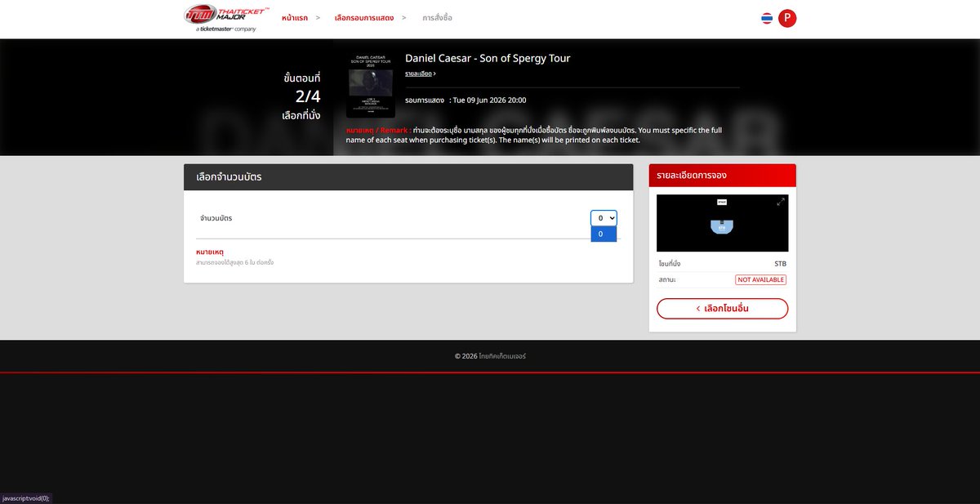Open the ticket quantity dropdown
This screenshot has width=980, height=504.
click(604, 218)
